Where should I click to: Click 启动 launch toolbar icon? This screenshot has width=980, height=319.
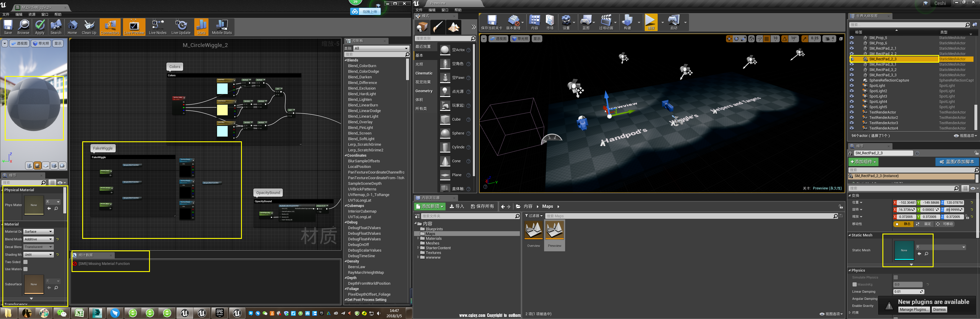point(674,22)
